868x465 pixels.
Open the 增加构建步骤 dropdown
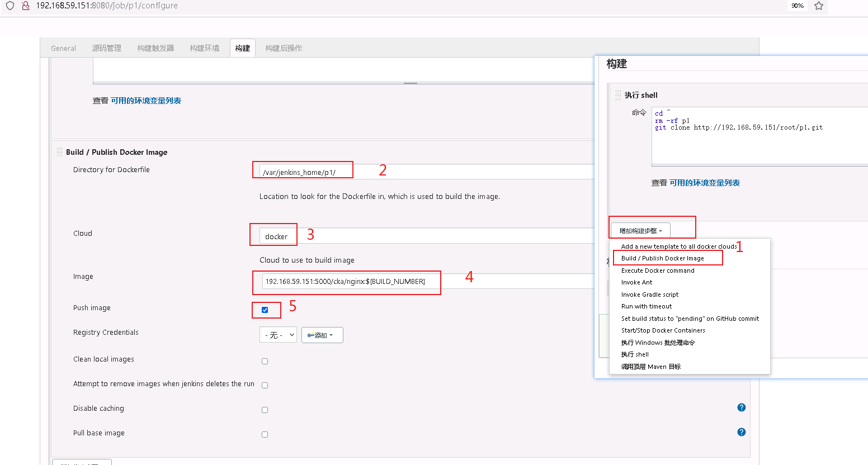(x=640, y=230)
